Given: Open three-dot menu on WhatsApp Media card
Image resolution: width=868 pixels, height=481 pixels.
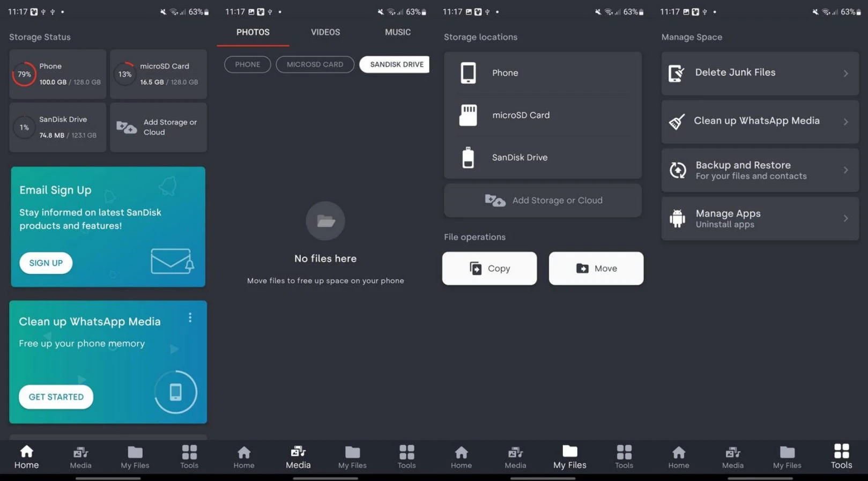Looking at the screenshot, I should [190, 318].
